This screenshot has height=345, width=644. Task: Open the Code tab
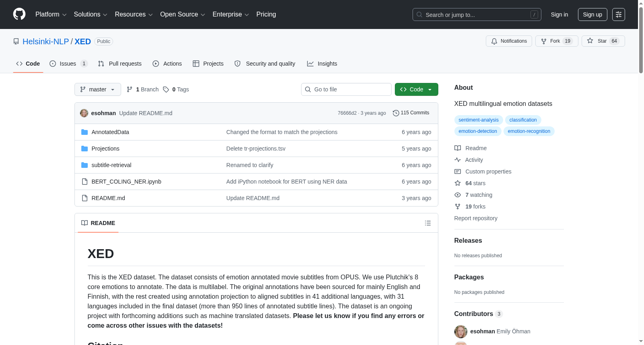click(x=28, y=64)
